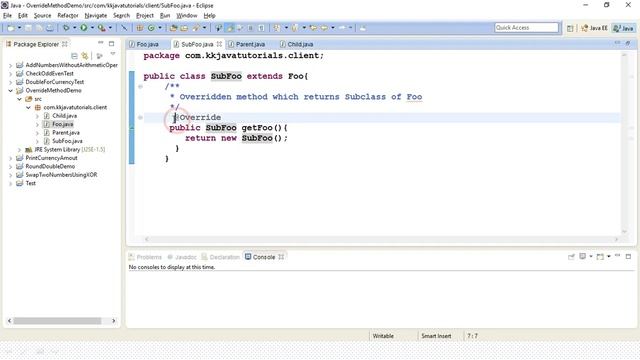
Task: Click the New file toolbar icon
Action: click(x=11, y=28)
